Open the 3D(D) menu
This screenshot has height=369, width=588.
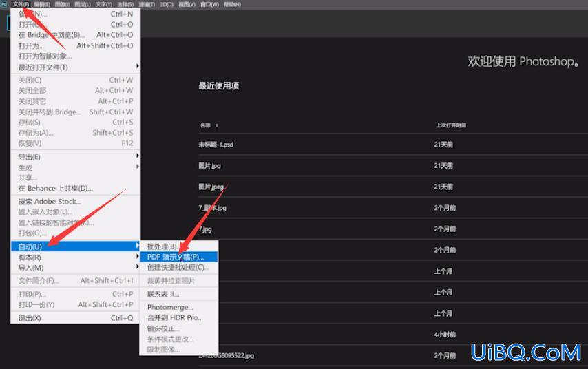tap(167, 5)
